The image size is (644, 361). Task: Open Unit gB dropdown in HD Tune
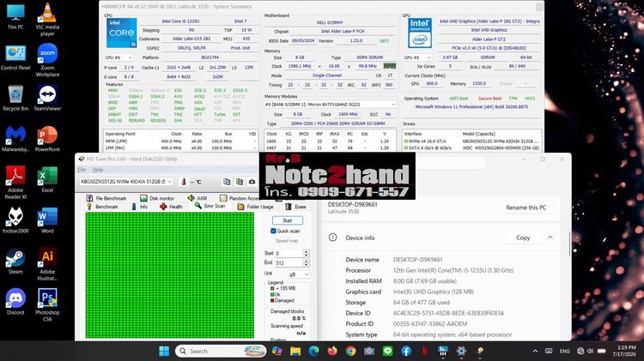pos(299,274)
